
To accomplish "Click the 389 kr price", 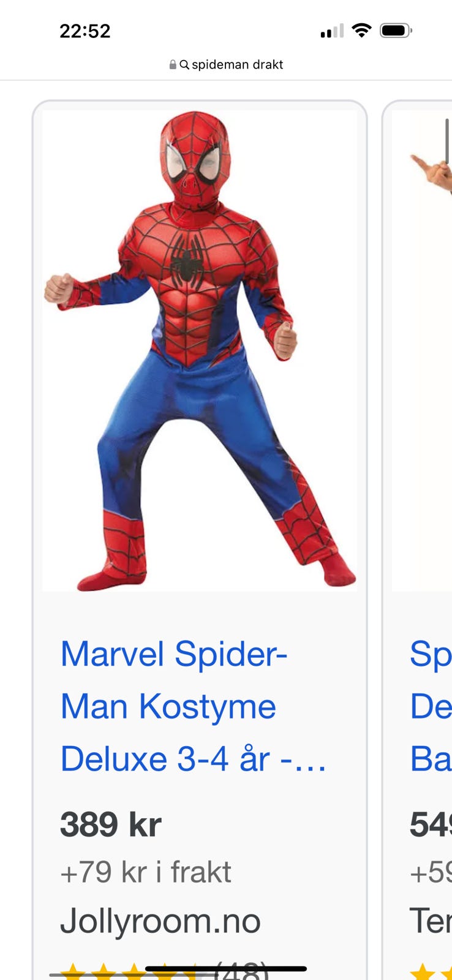I will pyautogui.click(x=110, y=824).
